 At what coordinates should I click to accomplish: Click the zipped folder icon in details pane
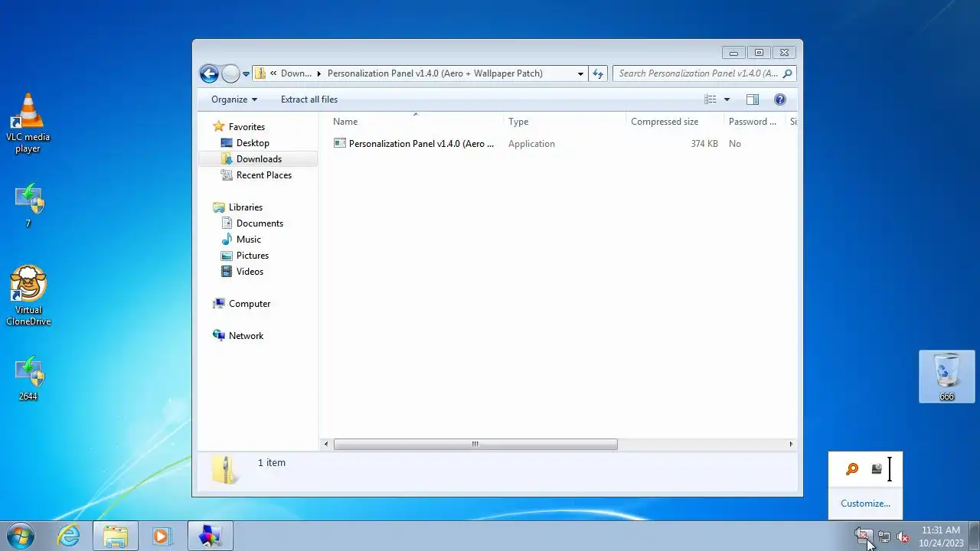pyautogui.click(x=224, y=469)
